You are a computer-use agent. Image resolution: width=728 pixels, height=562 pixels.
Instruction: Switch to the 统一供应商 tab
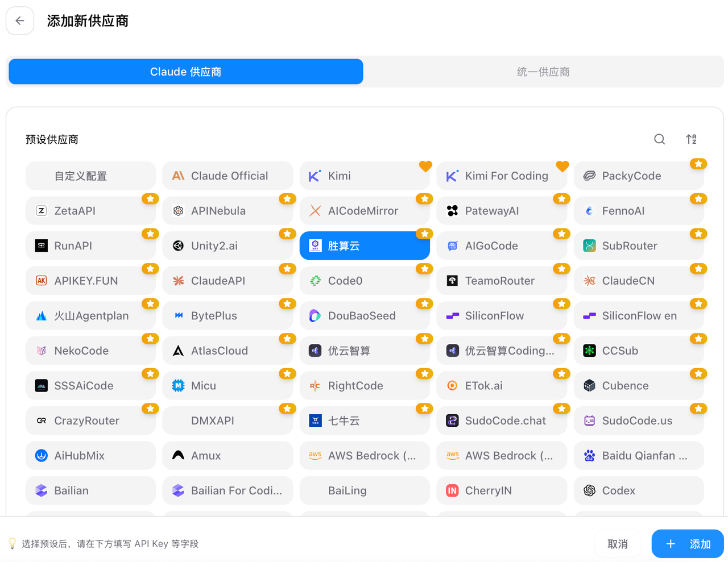[543, 72]
